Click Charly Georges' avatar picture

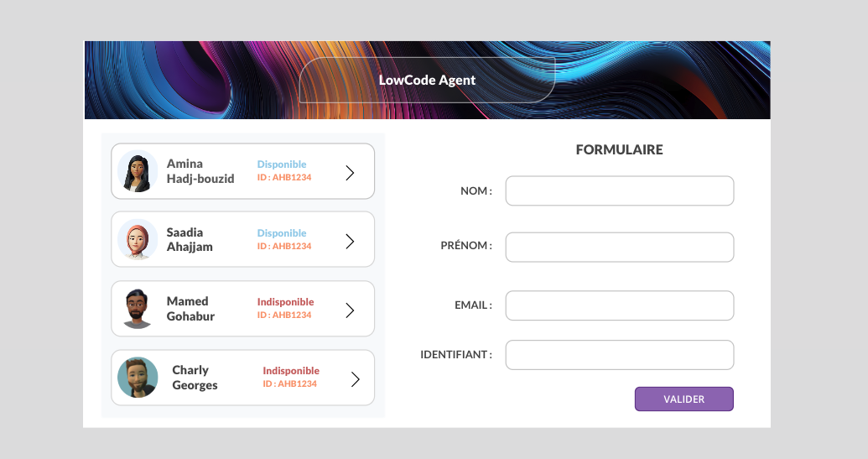tap(138, 378)
